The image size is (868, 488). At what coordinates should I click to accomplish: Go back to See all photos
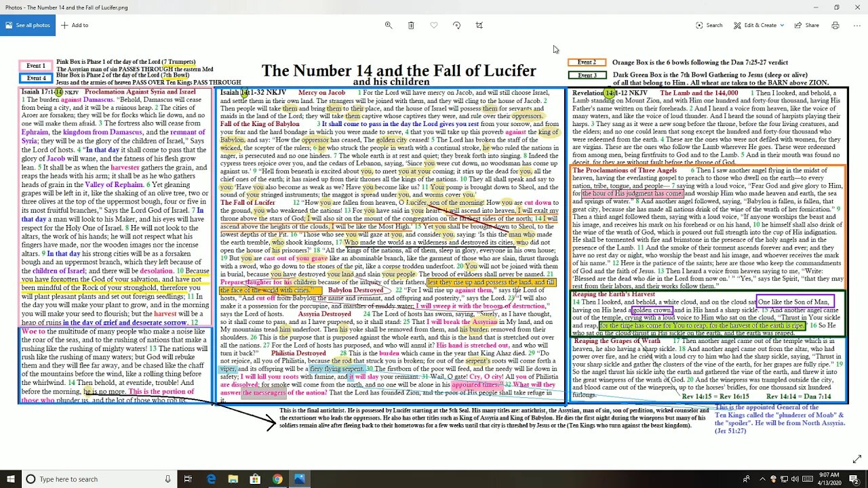click(28, 25)
